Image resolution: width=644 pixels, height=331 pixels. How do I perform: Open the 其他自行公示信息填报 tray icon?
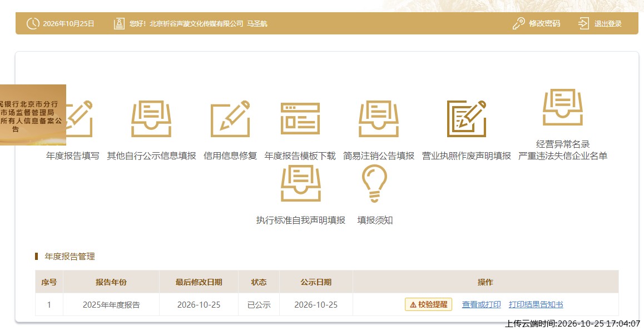(151, 118)
